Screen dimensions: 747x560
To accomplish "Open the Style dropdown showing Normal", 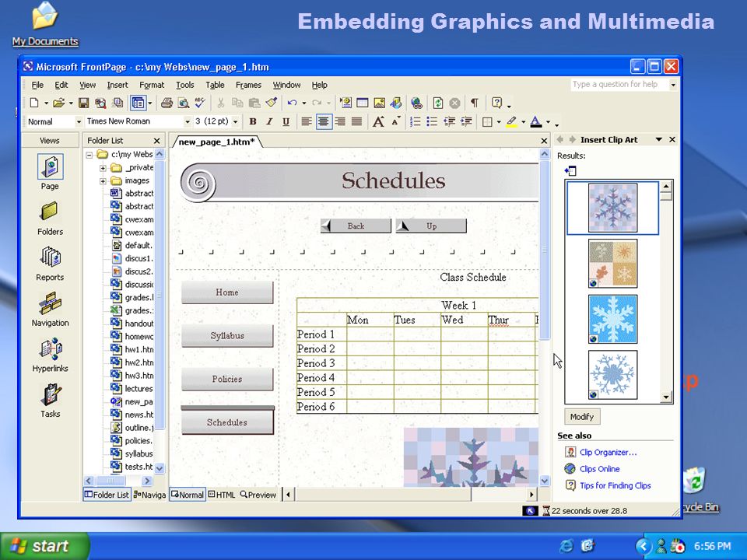I will point(79,122).
